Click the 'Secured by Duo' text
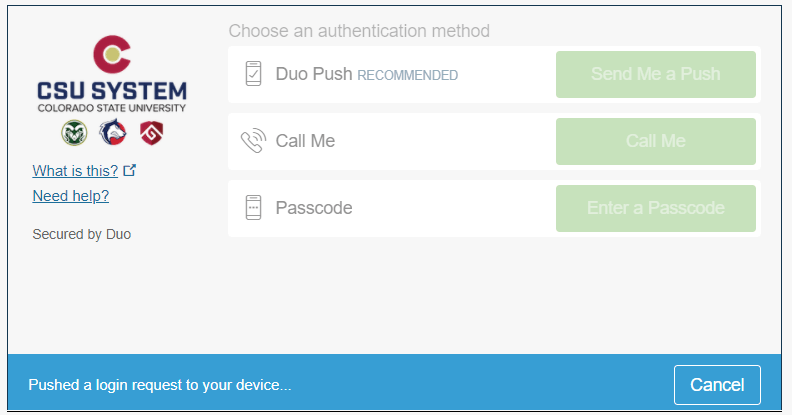This screenshot has height=415, width=792. (x=81, y=235)
